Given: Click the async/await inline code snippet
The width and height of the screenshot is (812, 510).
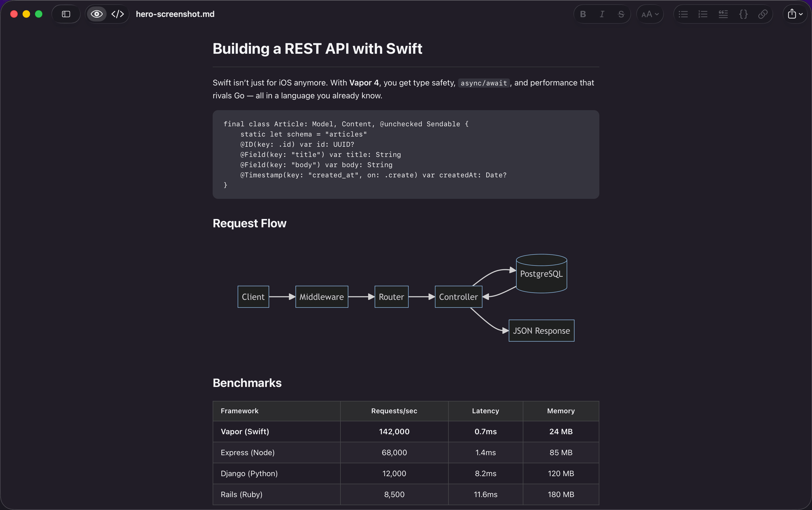Looking at the screenshot, I should (x=483, y=83).
